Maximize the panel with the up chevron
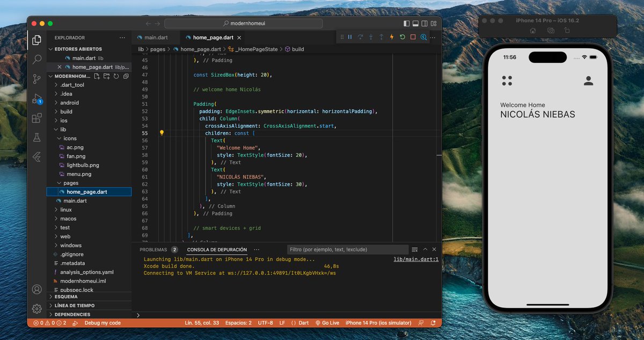The height and width of the screenshot is (340, 644). (x=425, y=250)
